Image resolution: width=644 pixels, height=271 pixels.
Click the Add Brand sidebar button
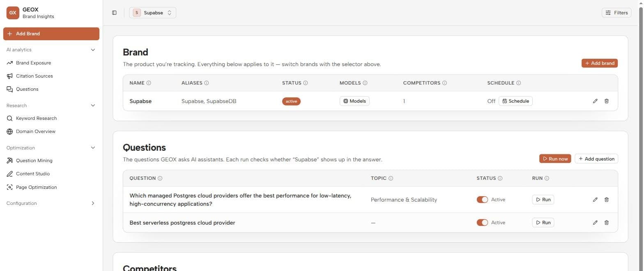(x=51, y=34)
